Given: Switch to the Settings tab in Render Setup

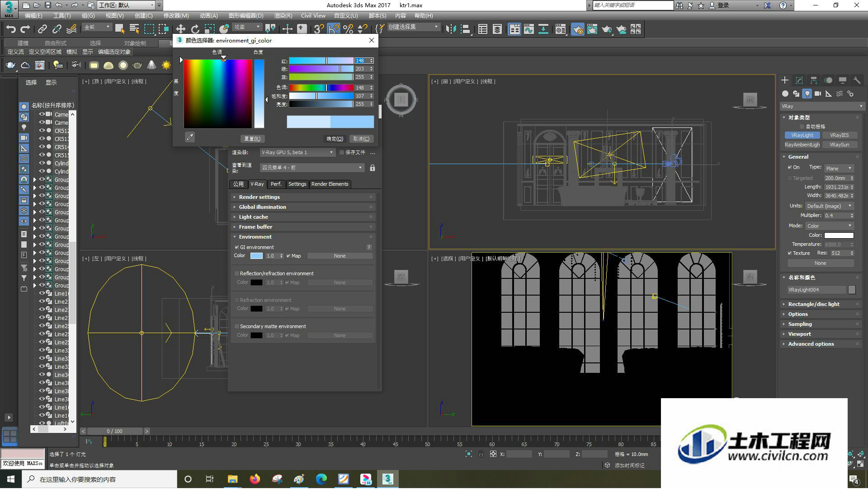Looking at the screenshot, I should point(297,184).
